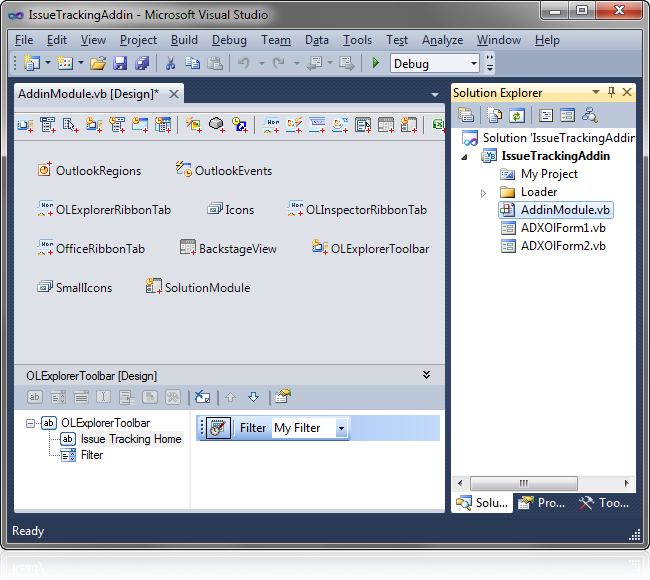The image size is (650, 580).
Task: Click the Cut scissors icon
Action: pos(170,63)
